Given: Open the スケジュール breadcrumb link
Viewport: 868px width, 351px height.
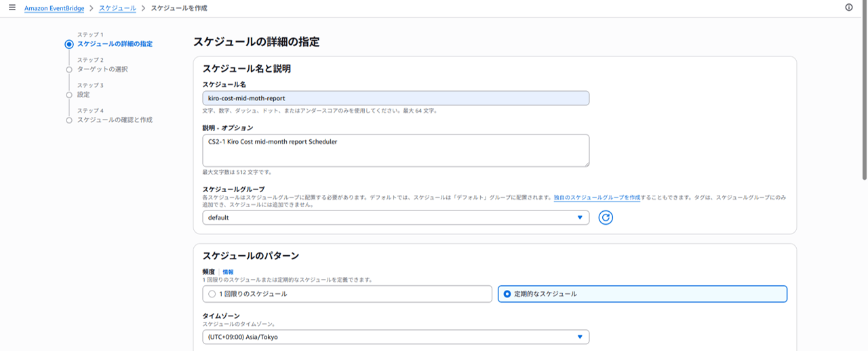Looking at the screenshot, I should click(117, 8).
